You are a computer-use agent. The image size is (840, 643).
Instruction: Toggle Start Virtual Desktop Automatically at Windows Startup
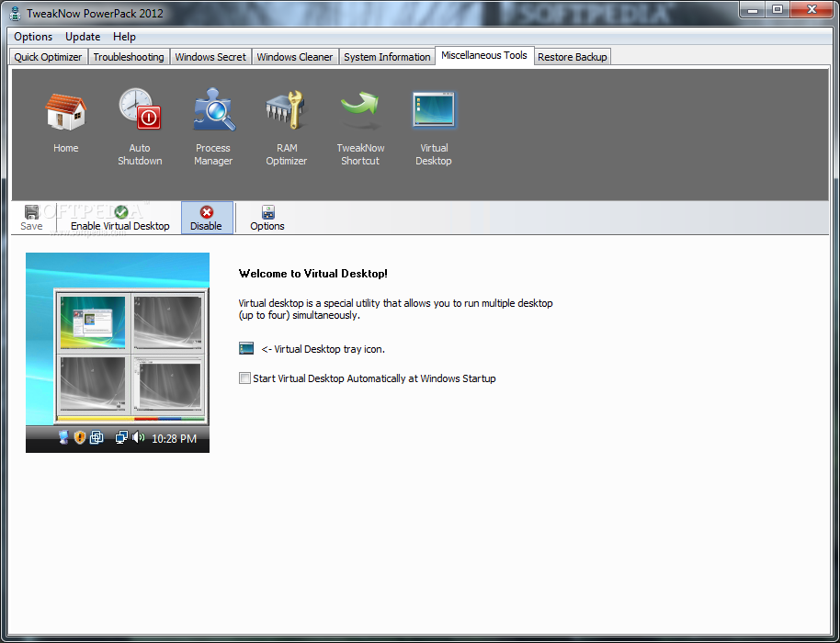tap(244, 378)
